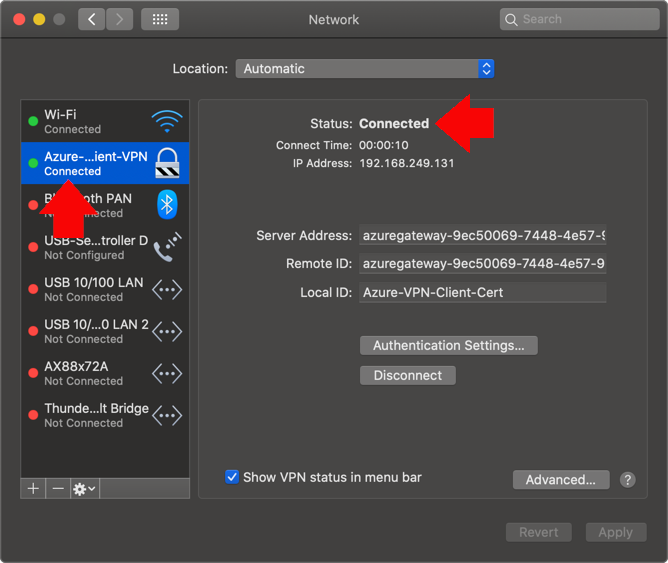Click the magnifier icon in search
This screenshot has width=668, height=563.
click(511, 20)
